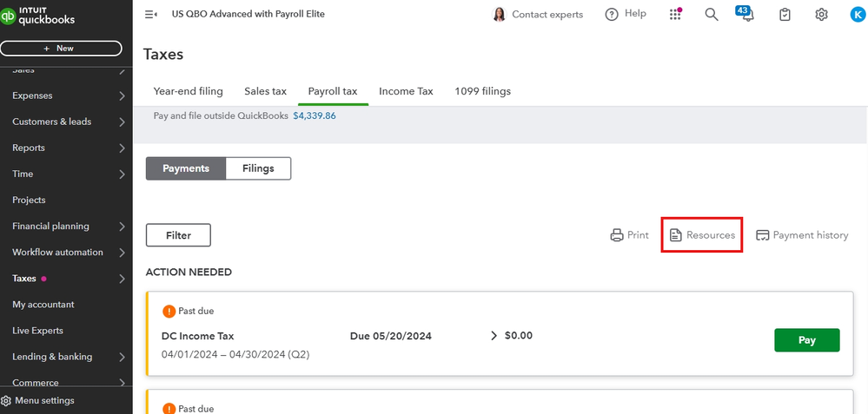This screenshot has height=414, width=868.
Task: Click the search magnifier icon
Action: click(712, 14)
